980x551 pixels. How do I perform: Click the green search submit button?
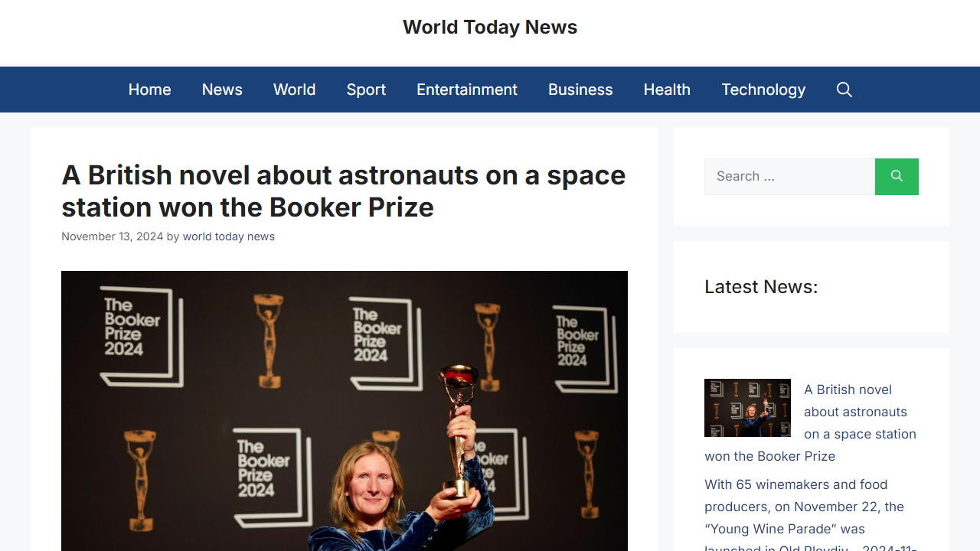point(896,177)
